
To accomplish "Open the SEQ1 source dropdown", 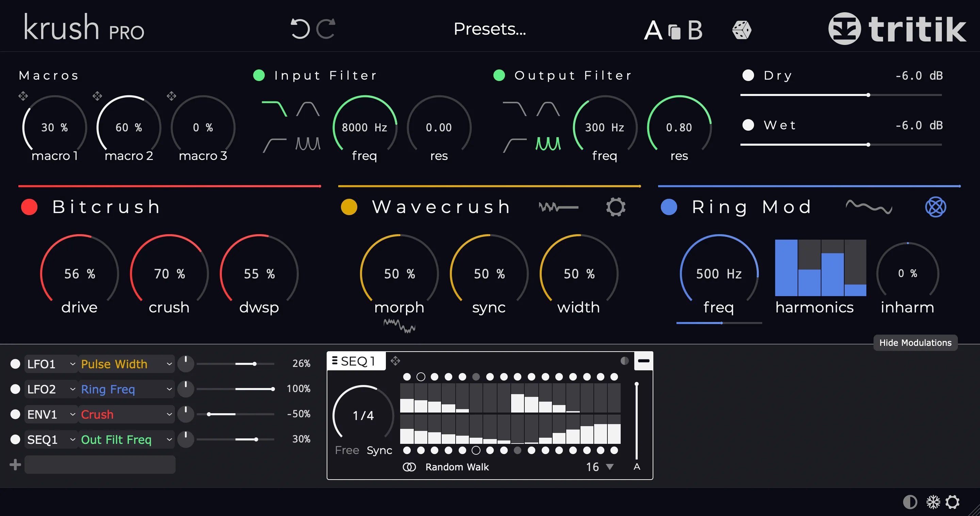I will point(51,439).
